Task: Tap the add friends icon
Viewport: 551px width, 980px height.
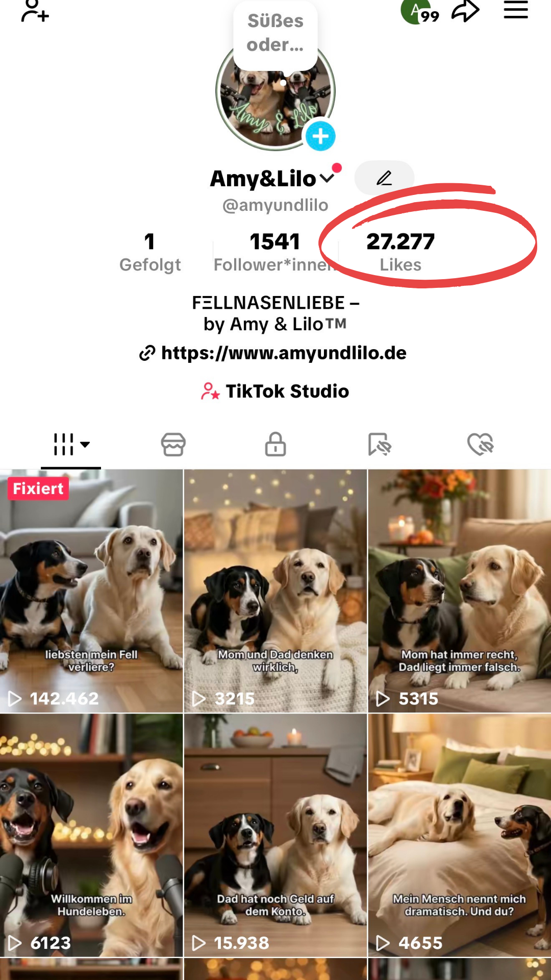Action: 35,11
